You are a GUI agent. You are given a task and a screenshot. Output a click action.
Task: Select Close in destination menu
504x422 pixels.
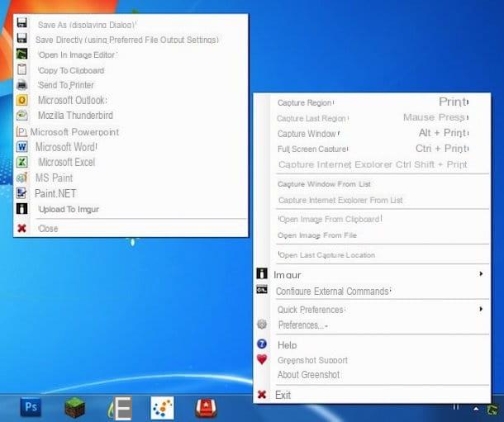pyautogui.click(x=48, y=229)
